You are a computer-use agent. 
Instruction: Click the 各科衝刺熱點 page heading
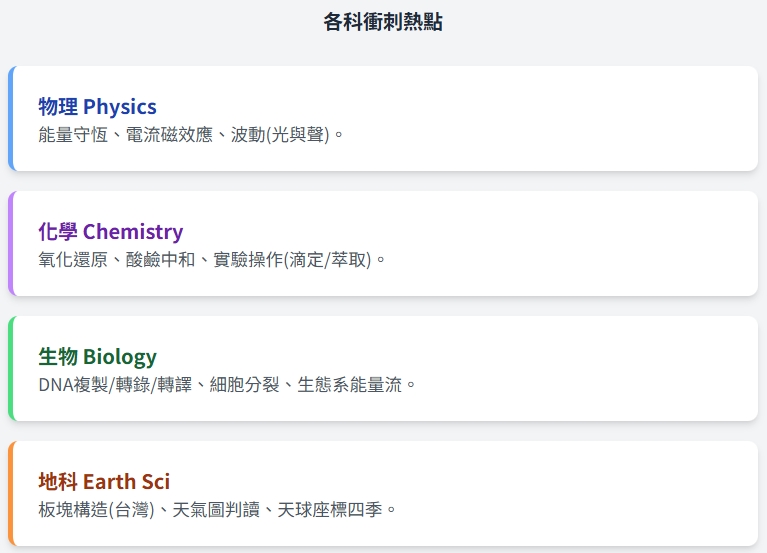point(383,22)
